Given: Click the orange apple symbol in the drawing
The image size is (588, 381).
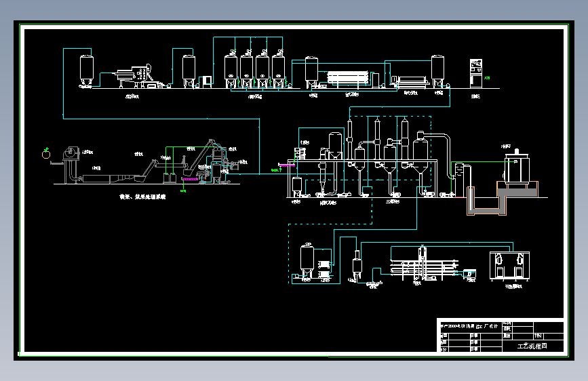Looking at the screenshot, I should coord(45,153).
